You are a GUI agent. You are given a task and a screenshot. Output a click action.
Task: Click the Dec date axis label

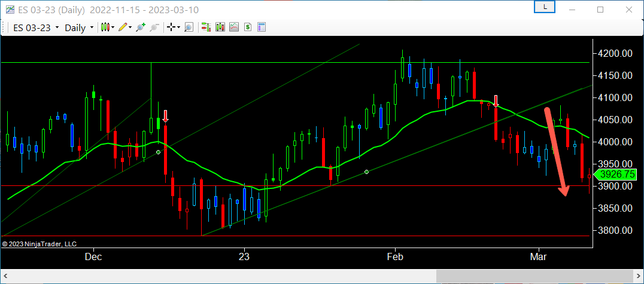[93, 257]
